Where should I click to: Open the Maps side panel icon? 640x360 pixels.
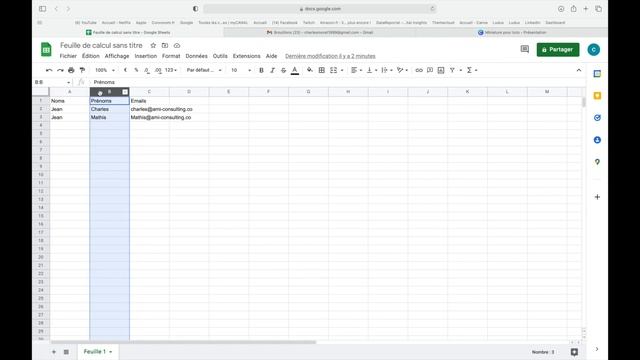(597, 162)
